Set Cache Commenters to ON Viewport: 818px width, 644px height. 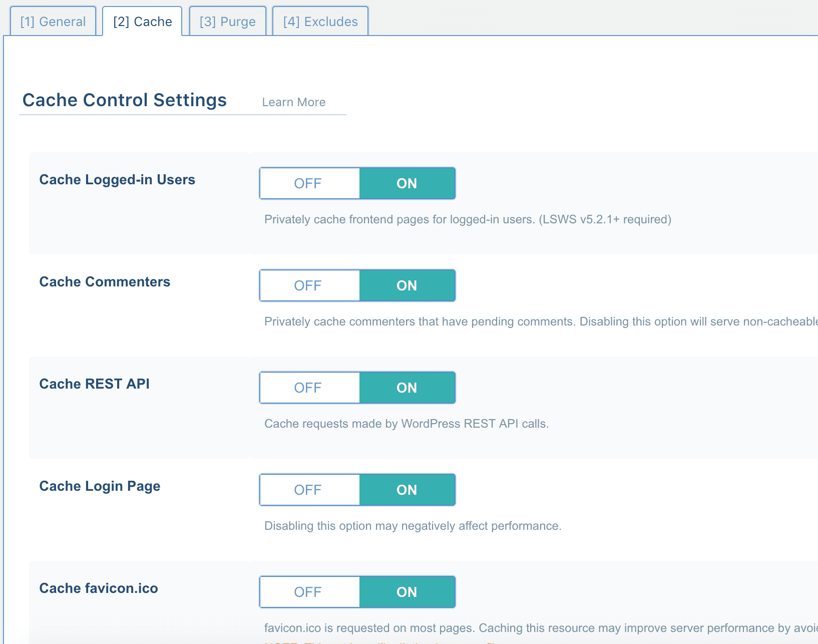406,285
